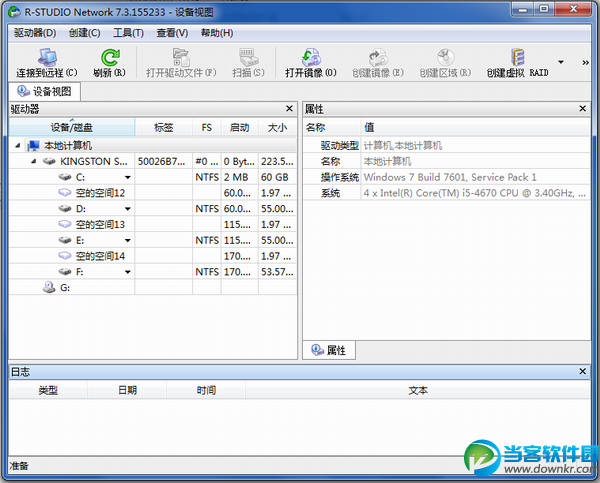Open the 工具(T) menu
The width and height of the screenshot is (600, 483).
(128, 33)
